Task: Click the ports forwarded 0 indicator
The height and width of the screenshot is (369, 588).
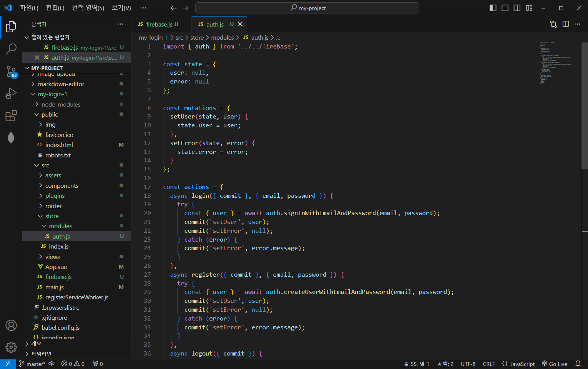Action: pos(98,364)
